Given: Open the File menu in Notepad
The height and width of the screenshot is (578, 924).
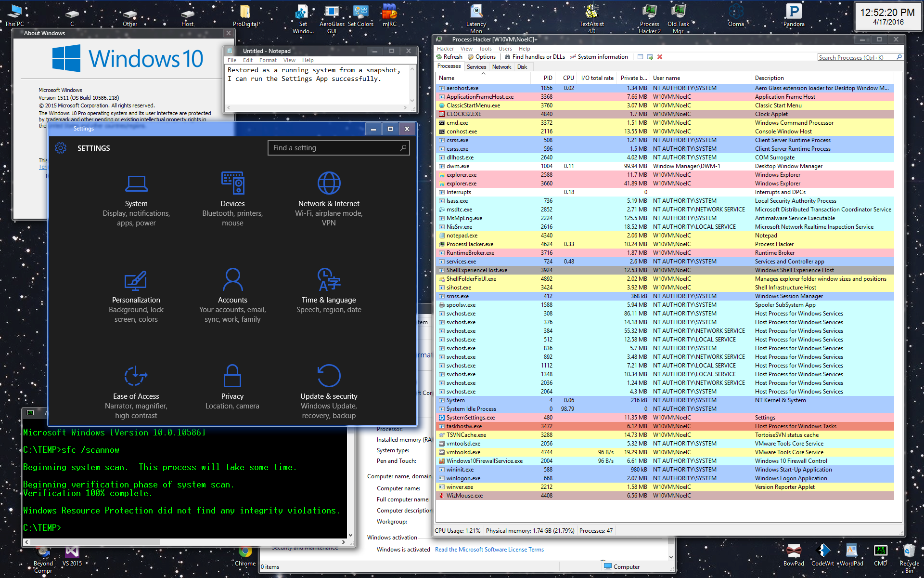Looking at the screenshot, I should (x=232, y=60).
